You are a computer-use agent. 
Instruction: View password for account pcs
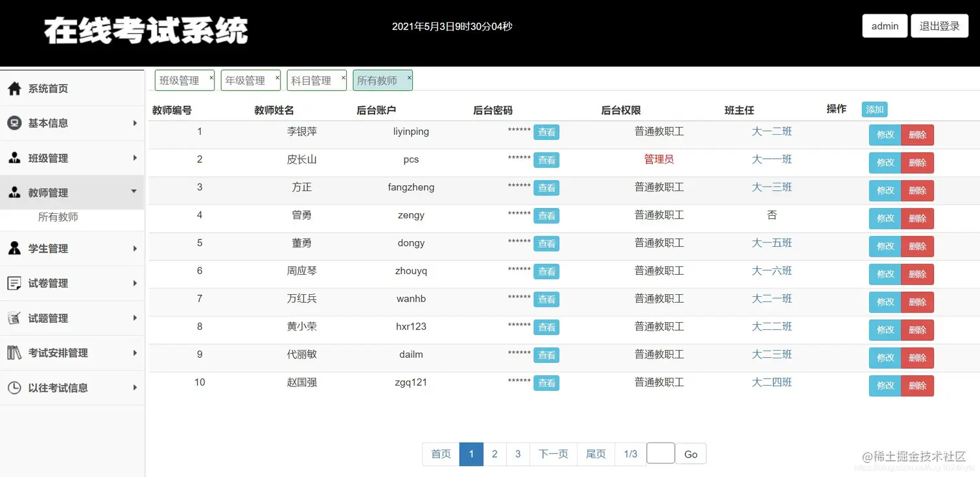[x=546, y=160]
